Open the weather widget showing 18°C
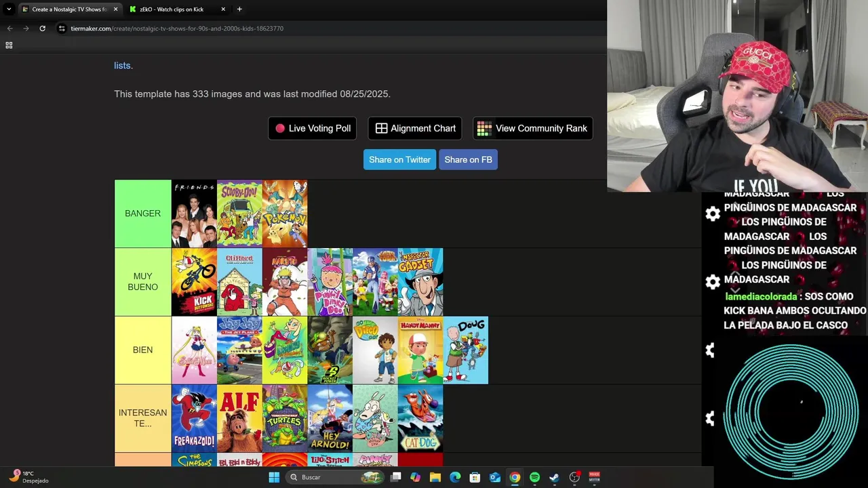Screen dimensions: 868x488 28,477
